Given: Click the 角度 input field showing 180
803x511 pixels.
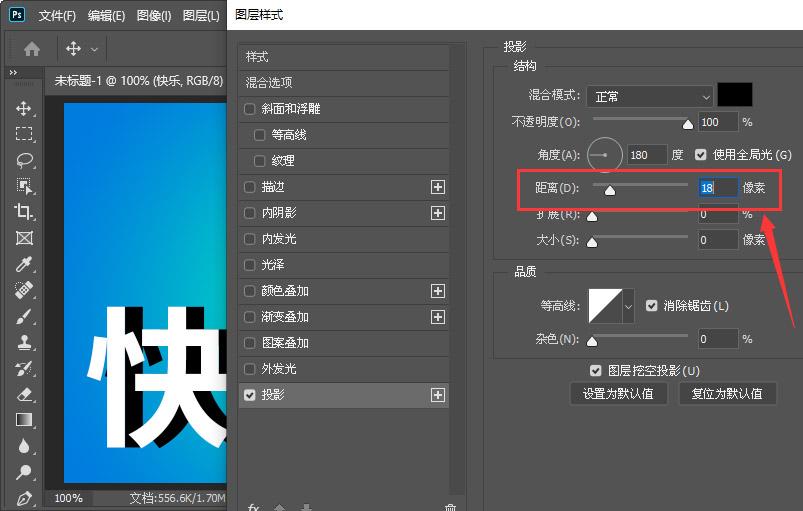Looking at the screenshot, I should click(x=647, y=155).
